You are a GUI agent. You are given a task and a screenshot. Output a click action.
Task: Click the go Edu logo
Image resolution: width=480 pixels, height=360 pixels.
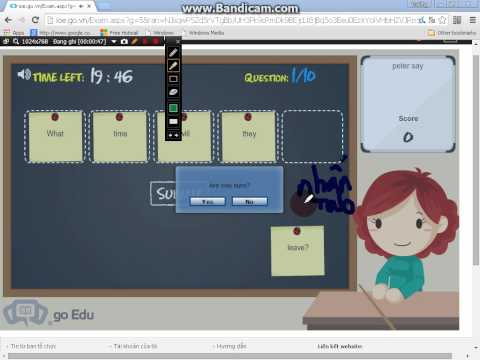point(49,313)
